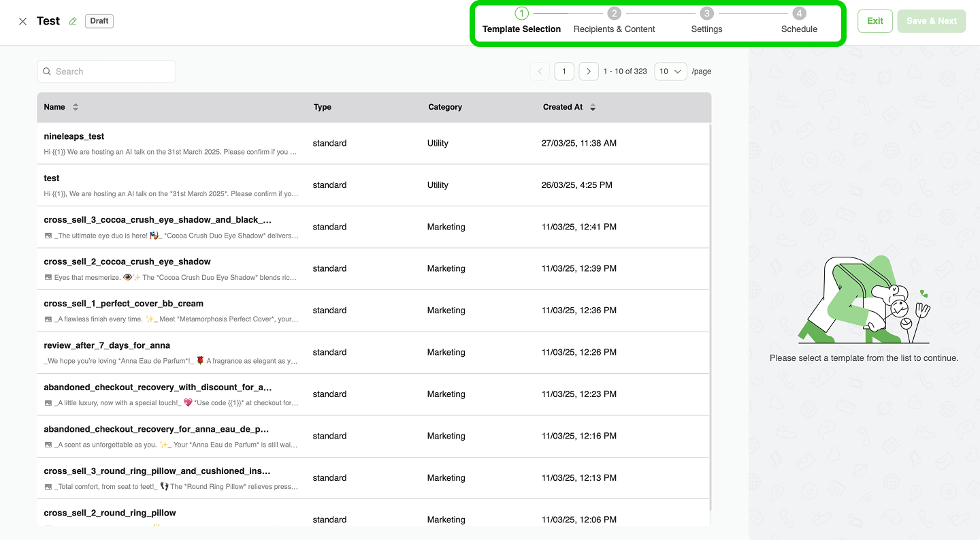Go to next page with right chevron

point(589,72)
